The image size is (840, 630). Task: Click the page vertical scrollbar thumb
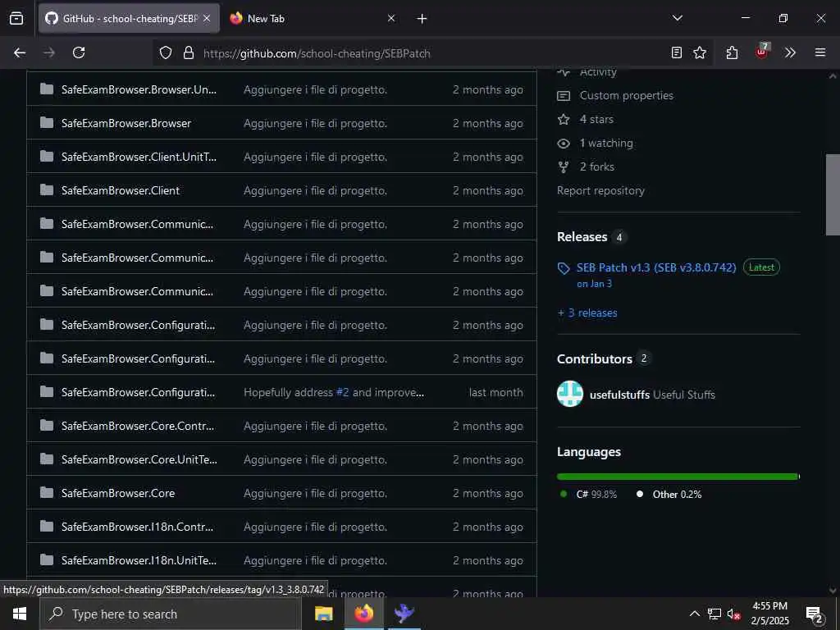833,194
